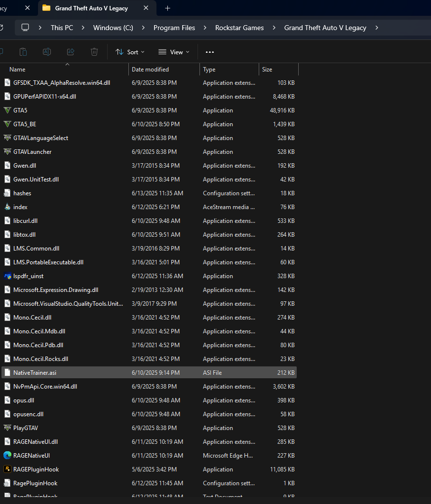The height and width of the screenshot is (504, 431).
Task: Click the PC monitor icon in address bar
Action: [x=25, y=28]
